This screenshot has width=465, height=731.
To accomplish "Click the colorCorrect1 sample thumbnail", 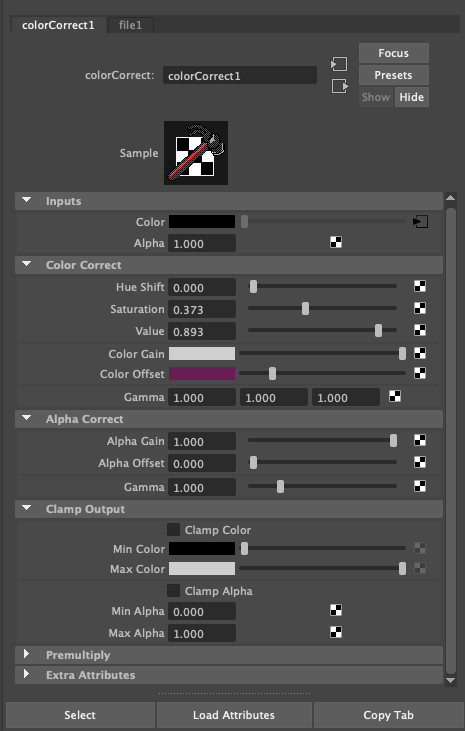I will pyautogui.click(x=196, y=153).
